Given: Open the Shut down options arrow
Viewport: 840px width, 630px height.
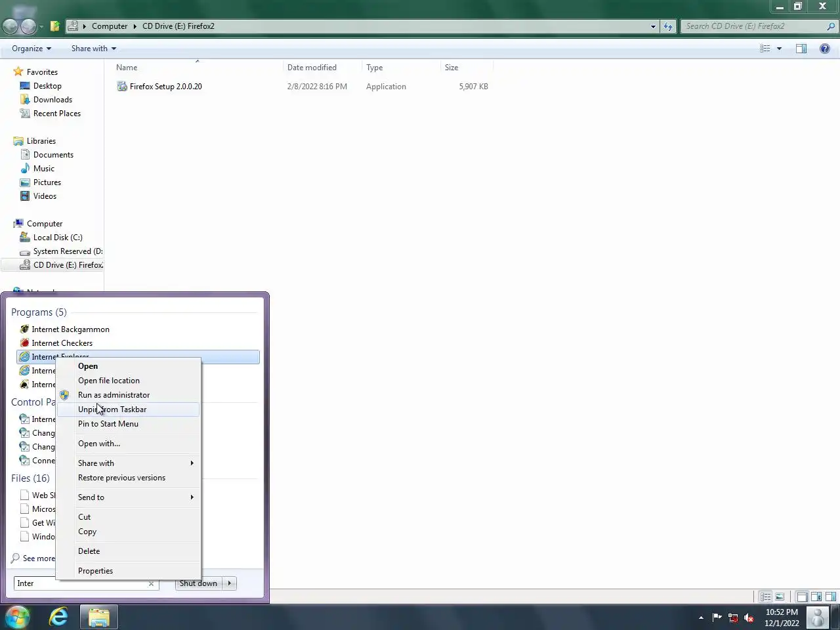Looking at the screenshot, I should [229, 583].
